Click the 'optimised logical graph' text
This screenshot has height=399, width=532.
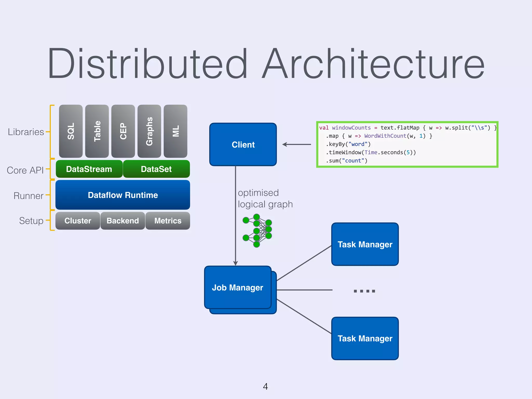[265, 198]
